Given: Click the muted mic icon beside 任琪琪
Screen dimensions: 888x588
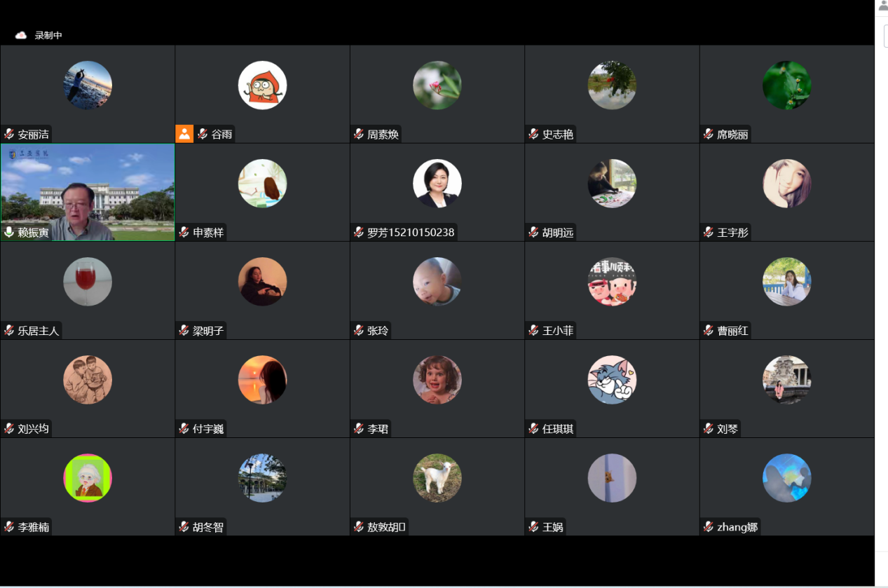Looking at the screenshot, I should pos(534,428).
